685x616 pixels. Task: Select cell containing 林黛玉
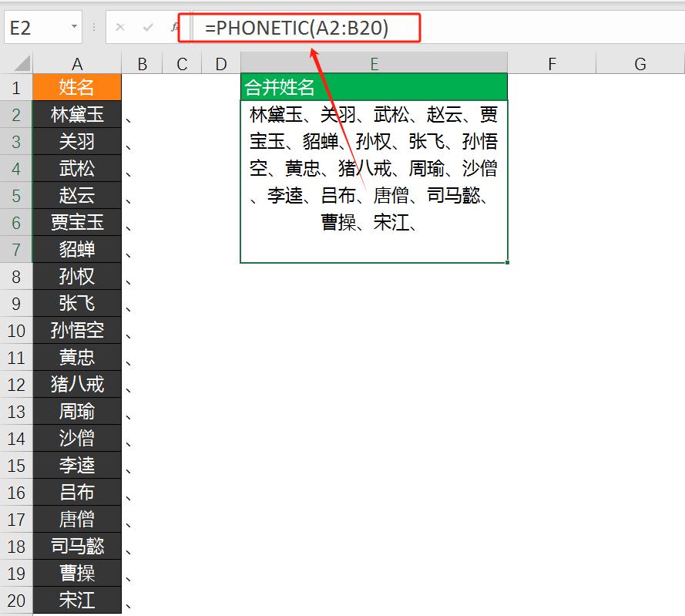pos(77,115)
